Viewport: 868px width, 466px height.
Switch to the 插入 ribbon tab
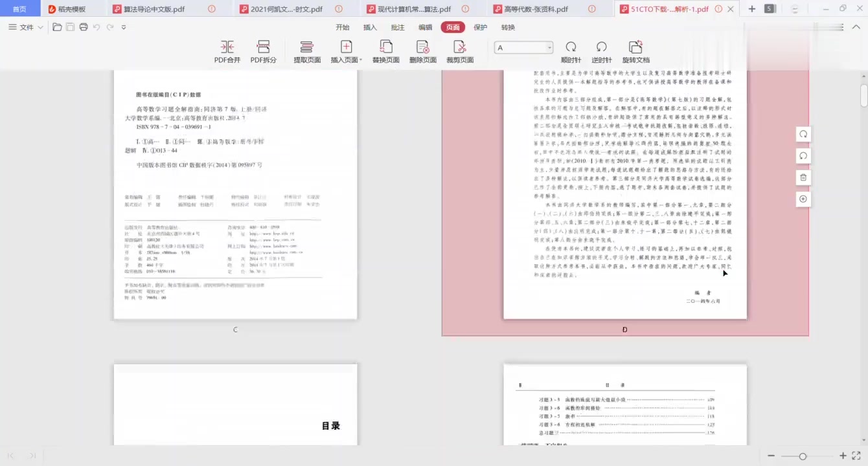pos(370,27)
